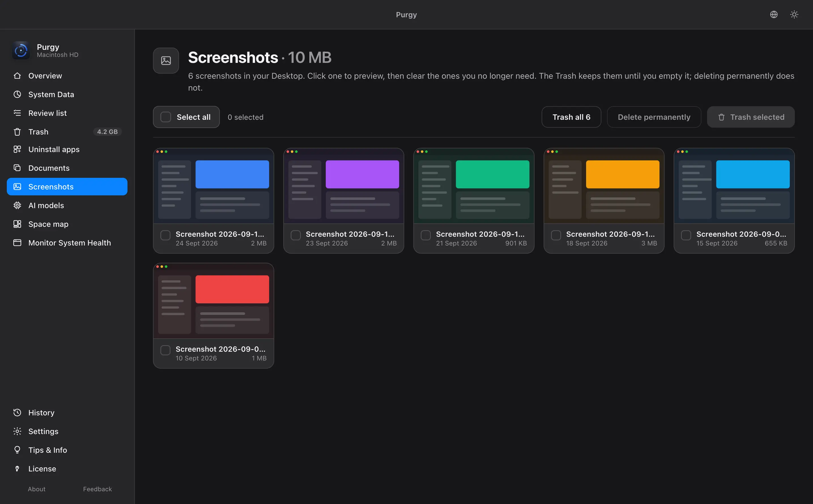Viewport: 813px width, 504px height.
Task: Click the Trash bin sidebar icon
Action: click(17, 132)
